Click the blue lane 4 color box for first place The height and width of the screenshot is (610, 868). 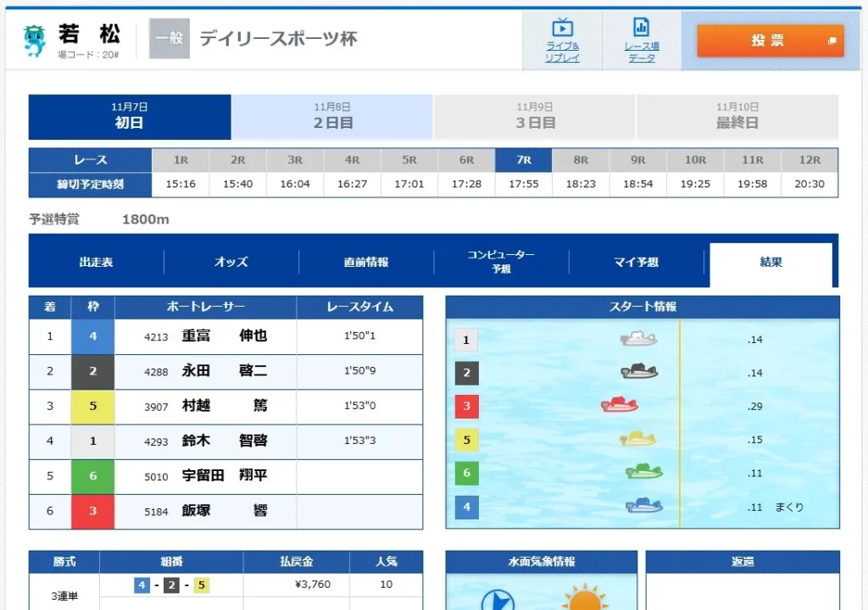[x=93, y=336]
